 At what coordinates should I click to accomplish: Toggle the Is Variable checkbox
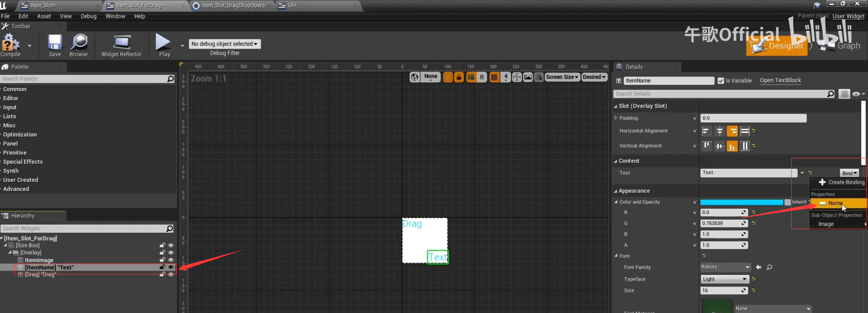[x=720, y=81]
